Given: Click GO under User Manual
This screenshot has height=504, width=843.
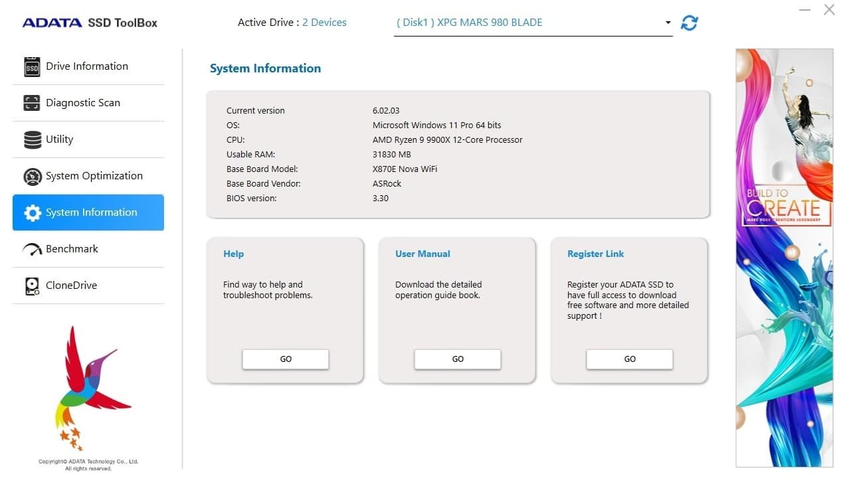Looking at the screenshot, I should click(458, 359).
